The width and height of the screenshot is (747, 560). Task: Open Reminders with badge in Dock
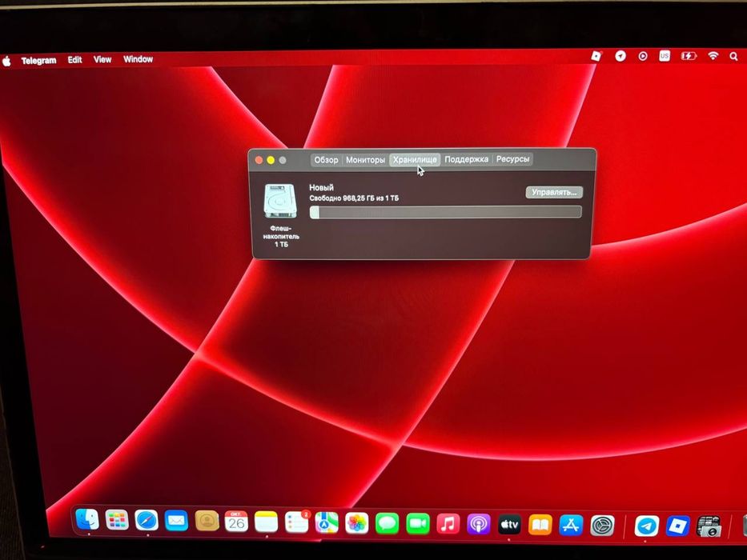coord(296,523)
